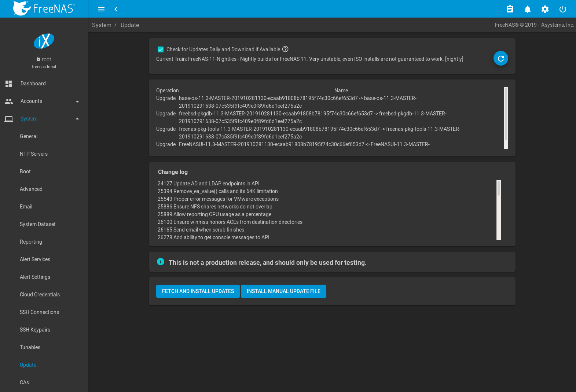
Task: Open the alerts bell icon
Action: [527, 9]
